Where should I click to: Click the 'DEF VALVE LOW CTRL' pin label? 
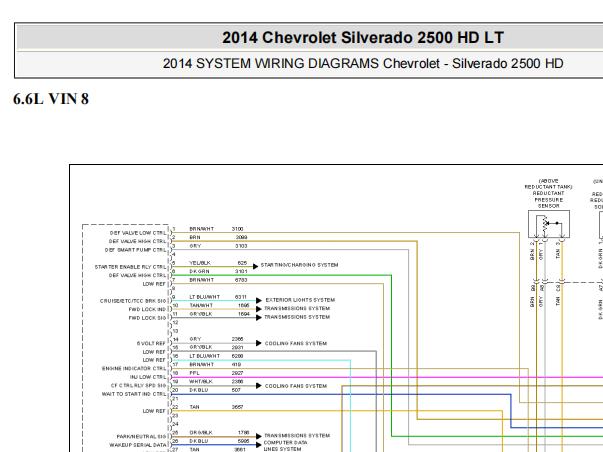click(x=138, y=233)
